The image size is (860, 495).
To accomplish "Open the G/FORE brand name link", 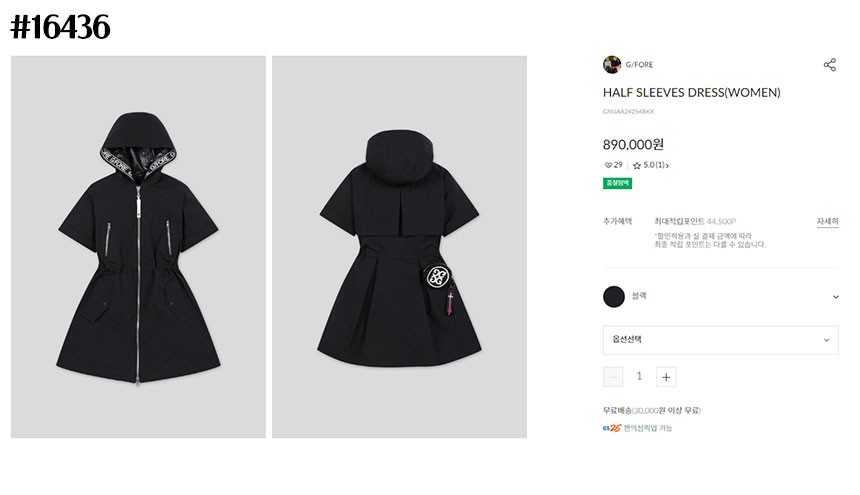I will (x=639, y=65).
